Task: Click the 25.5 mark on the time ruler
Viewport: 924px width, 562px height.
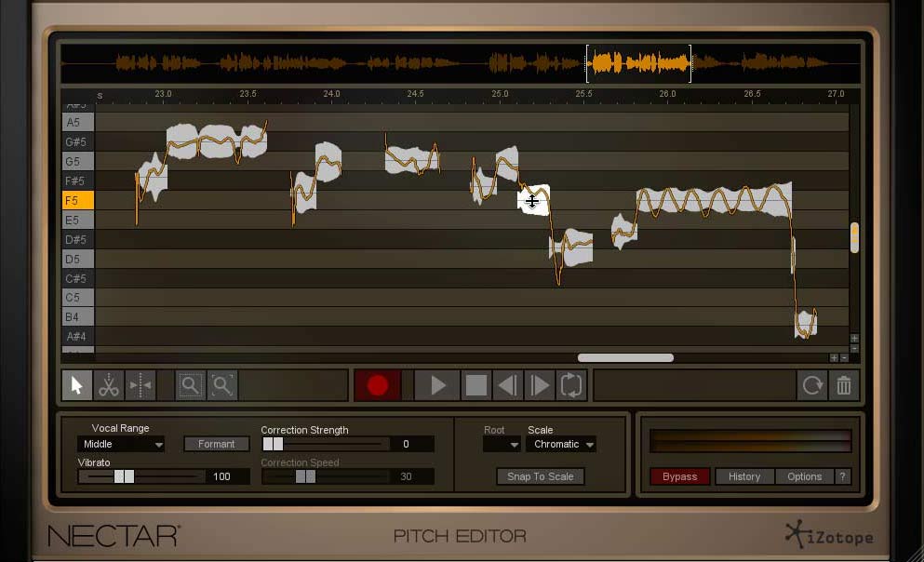Action: click(583, 94)
